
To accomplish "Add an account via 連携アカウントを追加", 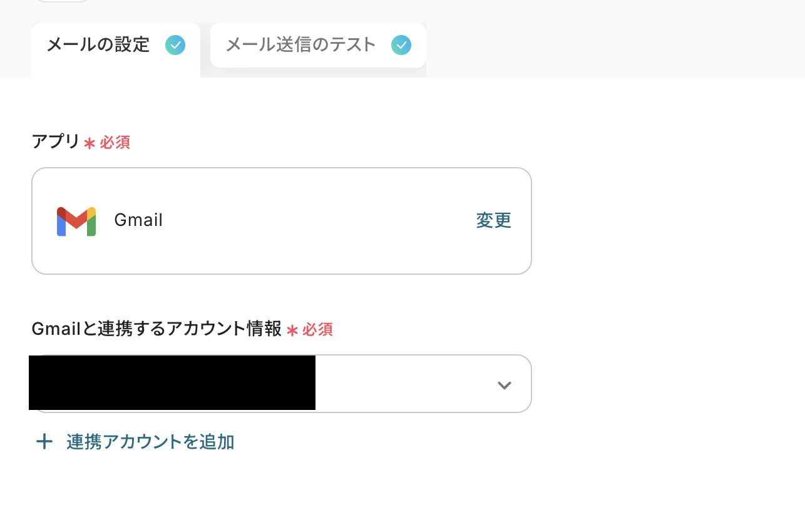I will [150, 442].
